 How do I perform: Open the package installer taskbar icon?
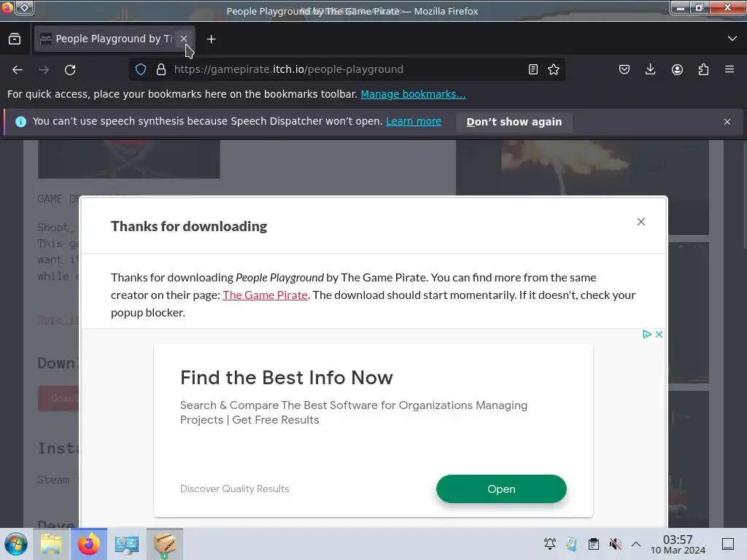coord(164,544)
